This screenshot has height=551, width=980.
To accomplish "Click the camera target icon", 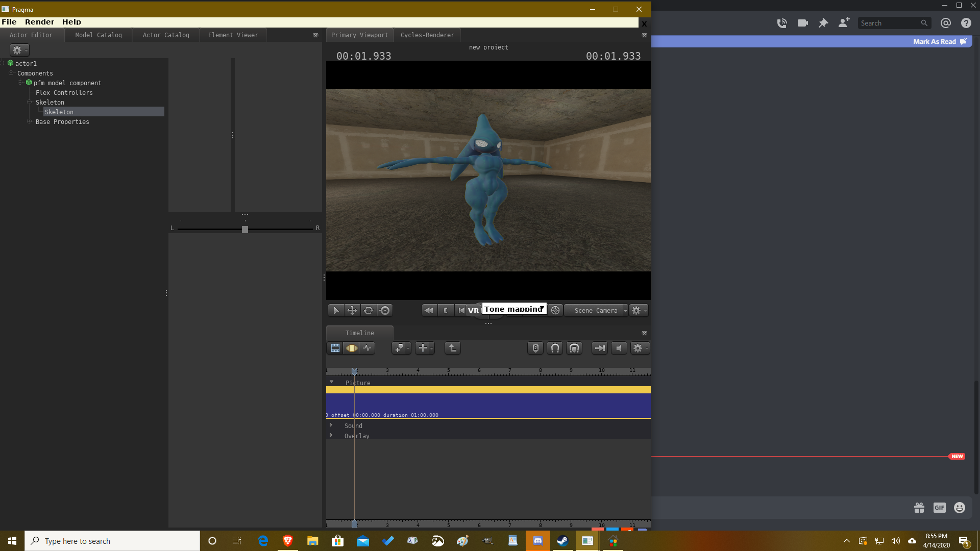I will tap(555, 310).
